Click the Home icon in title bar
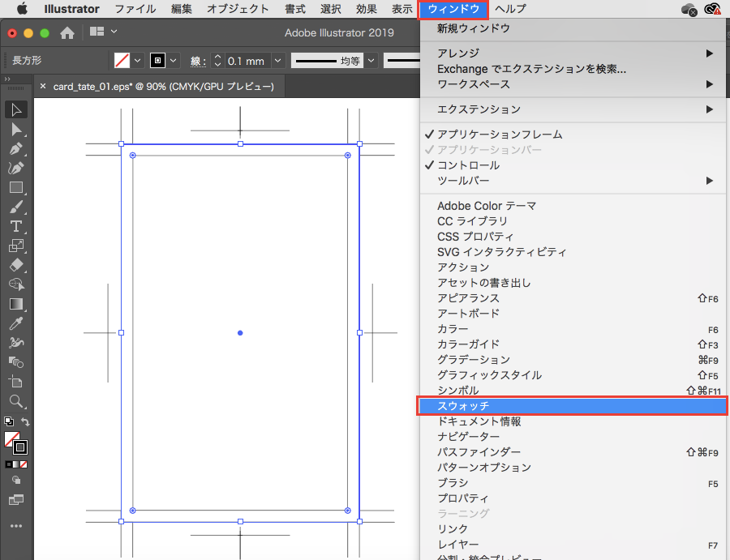 tap(68, 32)
